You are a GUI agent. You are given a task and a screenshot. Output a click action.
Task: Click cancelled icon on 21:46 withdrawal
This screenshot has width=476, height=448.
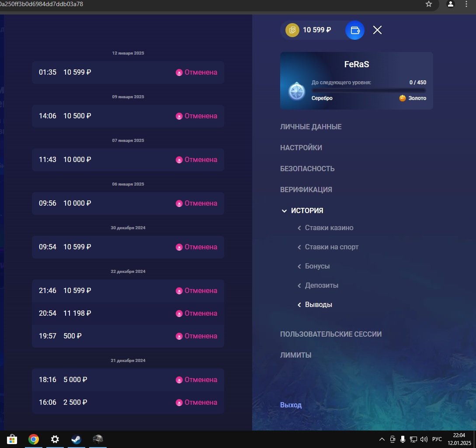[x=179, y=291]
